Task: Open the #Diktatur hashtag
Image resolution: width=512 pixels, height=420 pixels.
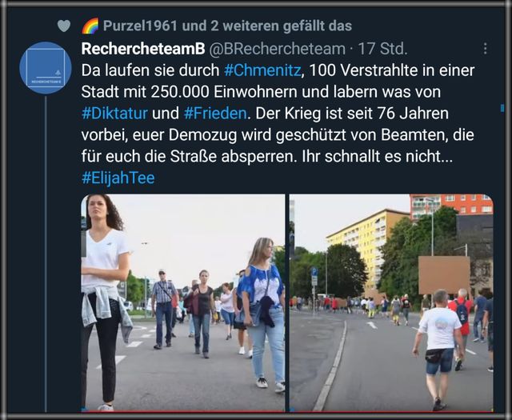Action: 114,114
